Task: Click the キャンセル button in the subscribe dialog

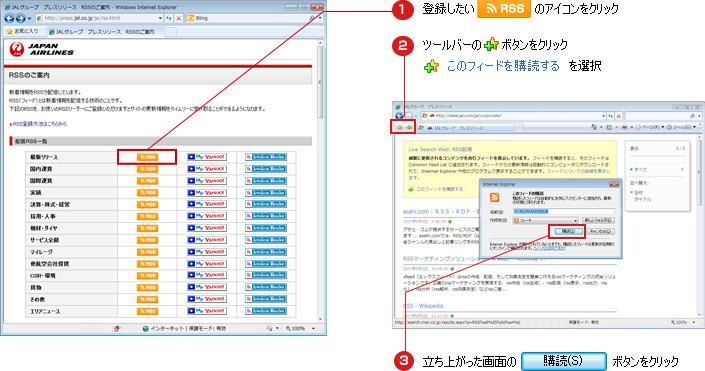Action: (x=600, y=231)
